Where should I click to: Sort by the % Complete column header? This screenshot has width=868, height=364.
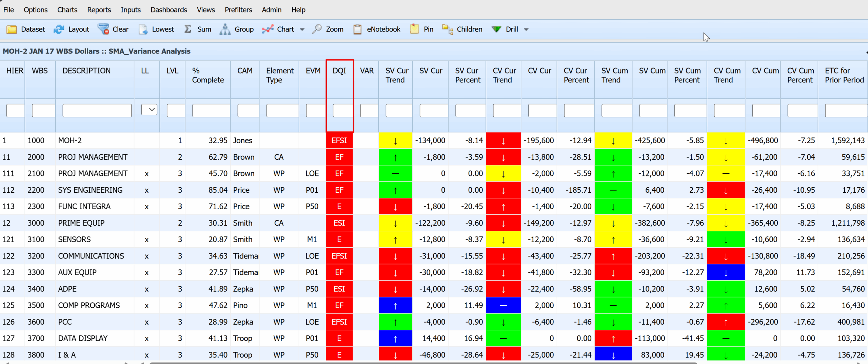[208, 75]
